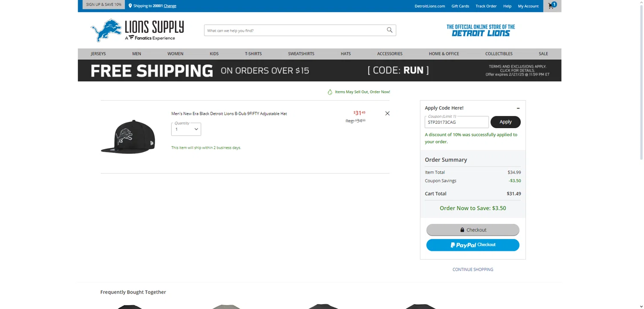Click the Frequently Bought Together heading
Image resolution: width=644 pixels, height=309 pixels.
click(x=133, y=292)
